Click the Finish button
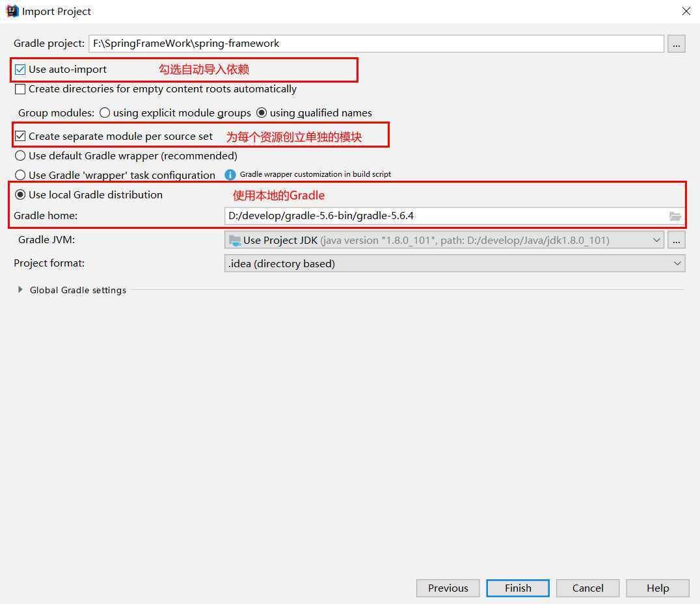The width and height of the screenshot is (700, 604). (518, 588)
